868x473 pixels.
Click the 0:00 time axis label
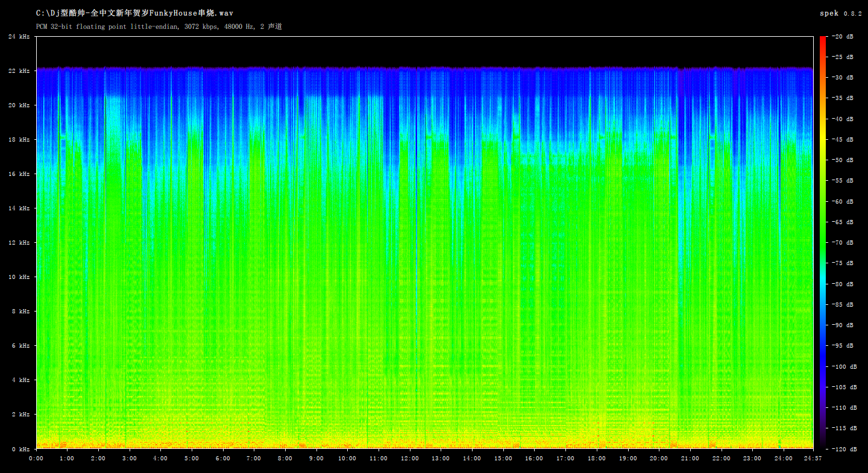coord(36,459)
